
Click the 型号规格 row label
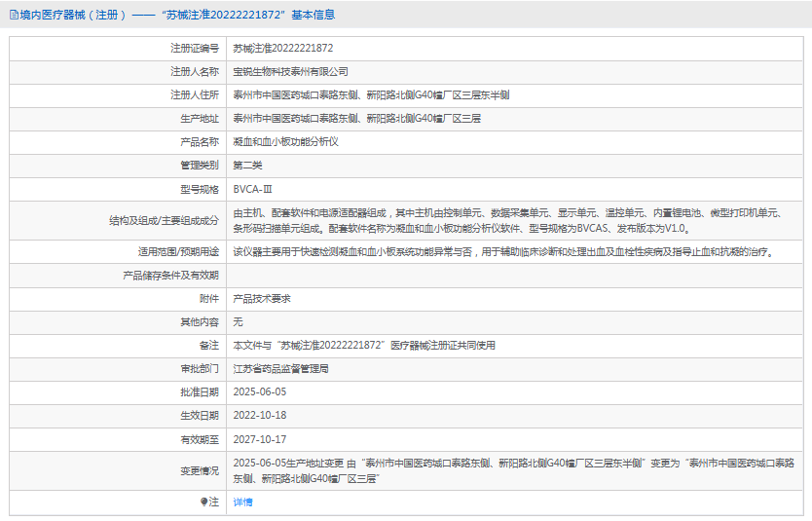click(200, 190)
